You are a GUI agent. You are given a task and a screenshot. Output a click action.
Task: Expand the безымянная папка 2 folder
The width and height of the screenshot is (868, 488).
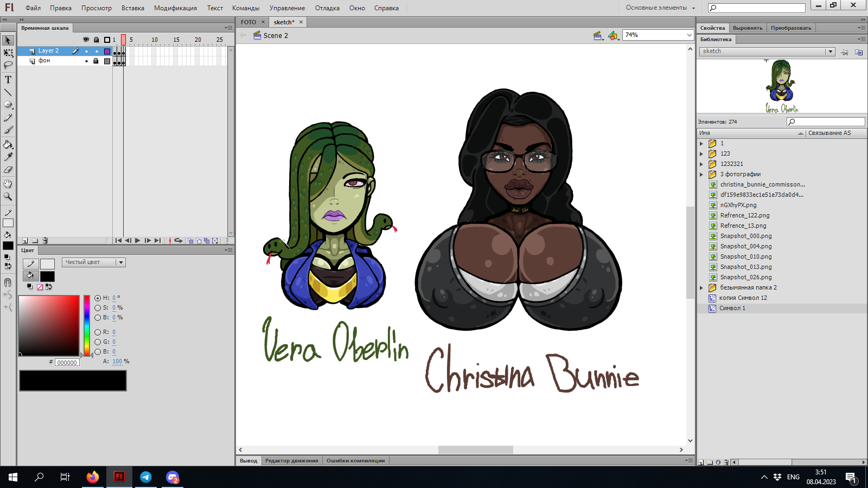point(701,288)
